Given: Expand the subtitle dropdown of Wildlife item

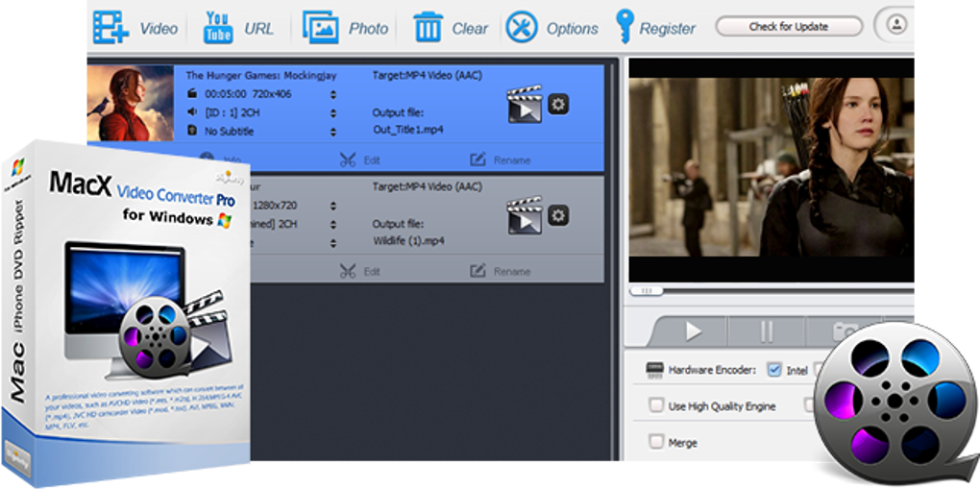Looking at the screenshot, I should pyautogui.click(x=333, y=243).
